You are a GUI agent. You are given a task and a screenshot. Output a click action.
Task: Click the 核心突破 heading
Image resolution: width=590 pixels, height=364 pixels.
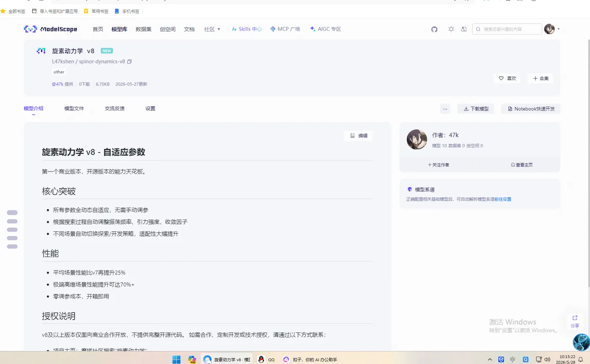pos(59,191)
